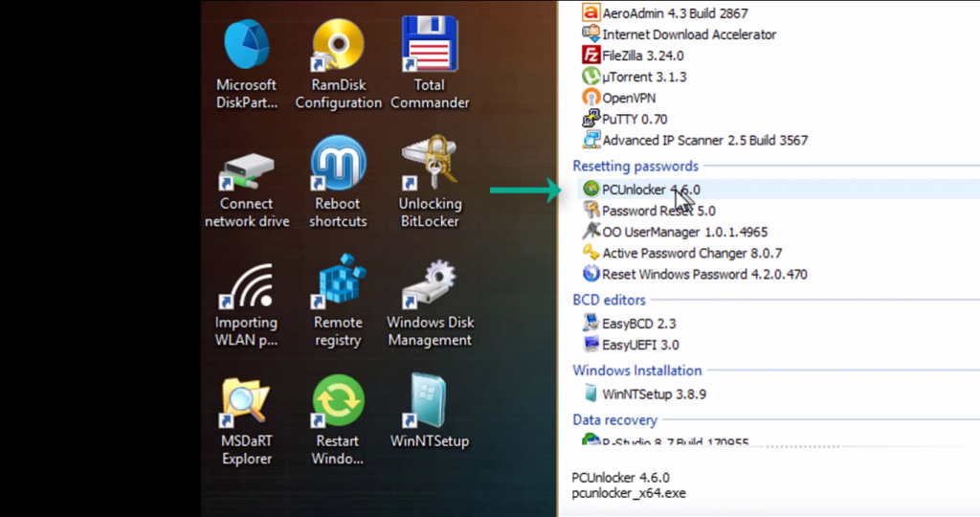Viewport: 980px width, 517px height.
Task: Select the Connect network drive icon
Action: (246, 170)
